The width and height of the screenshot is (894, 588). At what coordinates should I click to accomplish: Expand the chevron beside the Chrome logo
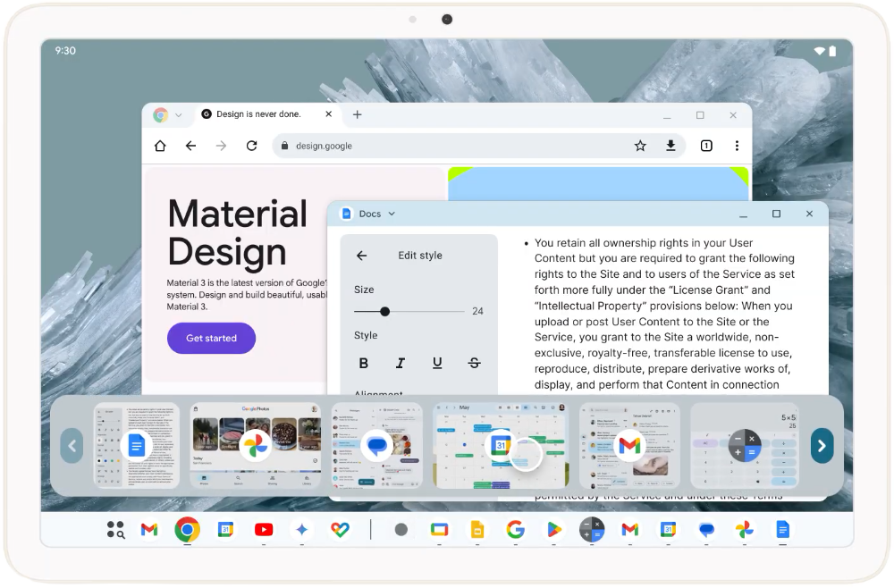click(x=179, y=115)
